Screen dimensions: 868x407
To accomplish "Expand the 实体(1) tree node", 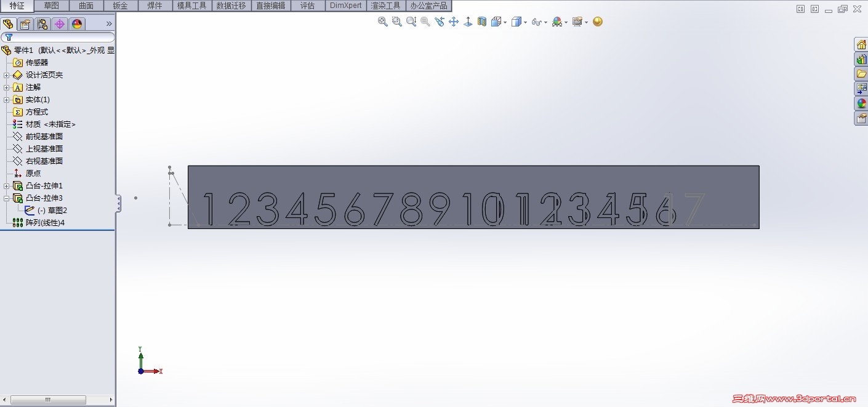I will pyautogui.click(x=7, y=100).
